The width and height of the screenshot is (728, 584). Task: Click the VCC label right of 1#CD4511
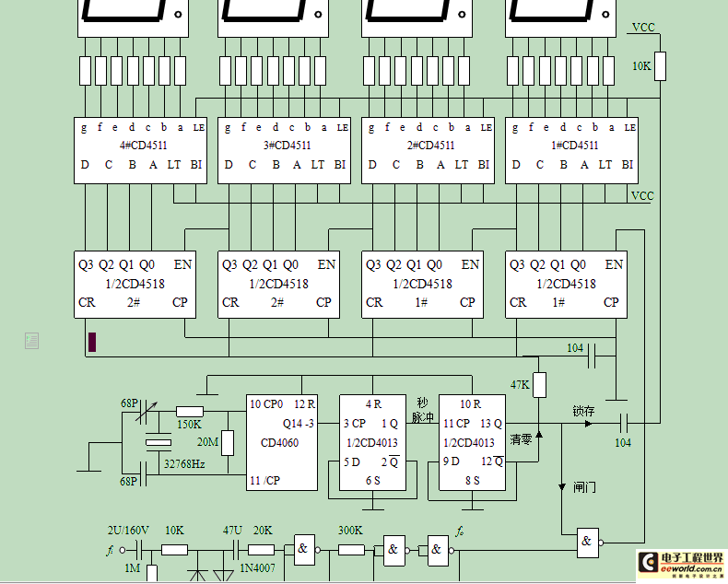tap(642, 196)
